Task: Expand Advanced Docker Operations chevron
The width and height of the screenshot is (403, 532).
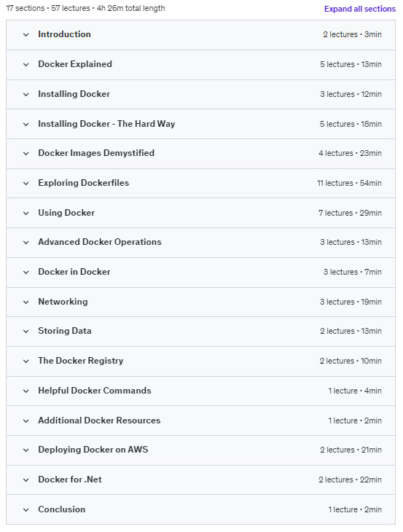Action: coord(26,242)
